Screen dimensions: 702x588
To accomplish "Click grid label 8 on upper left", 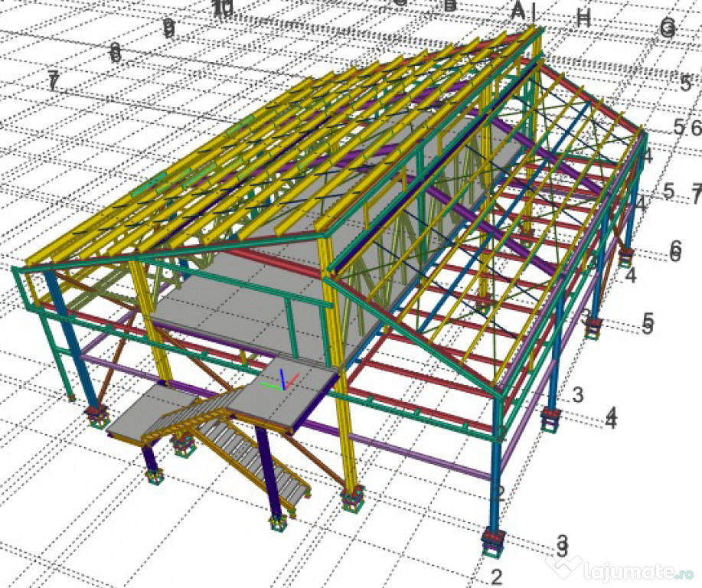I will point(115,52).
